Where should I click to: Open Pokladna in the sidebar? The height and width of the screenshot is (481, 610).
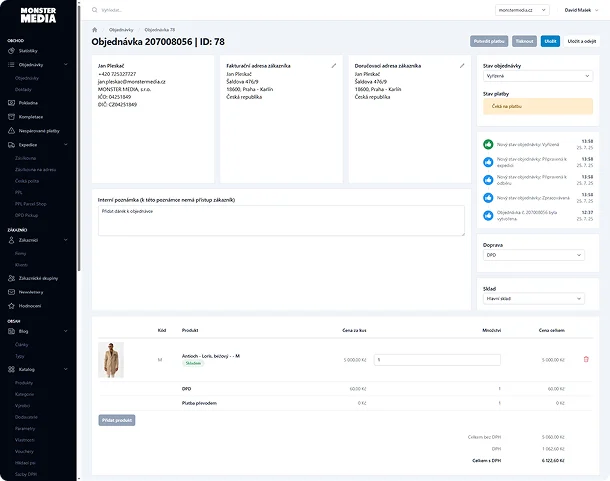tap(27, 103)
